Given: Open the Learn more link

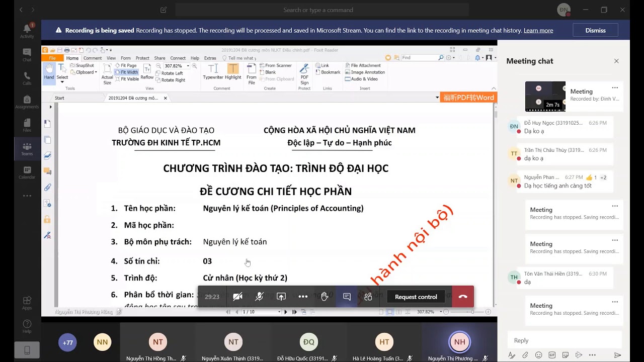Looking at the screenshot, I should tap(538, 31).
